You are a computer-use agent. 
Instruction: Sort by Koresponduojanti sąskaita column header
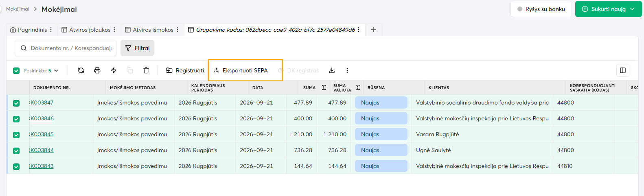click(593, 87)
